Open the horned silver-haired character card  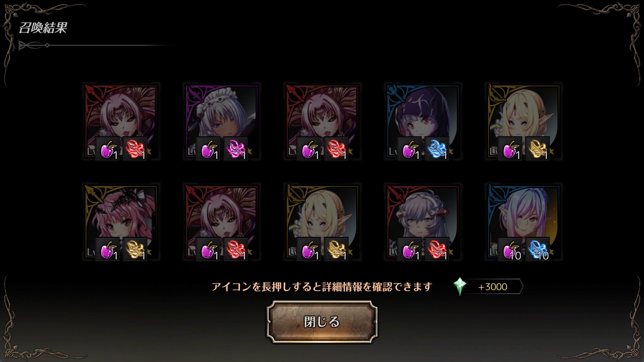(423, 222)
